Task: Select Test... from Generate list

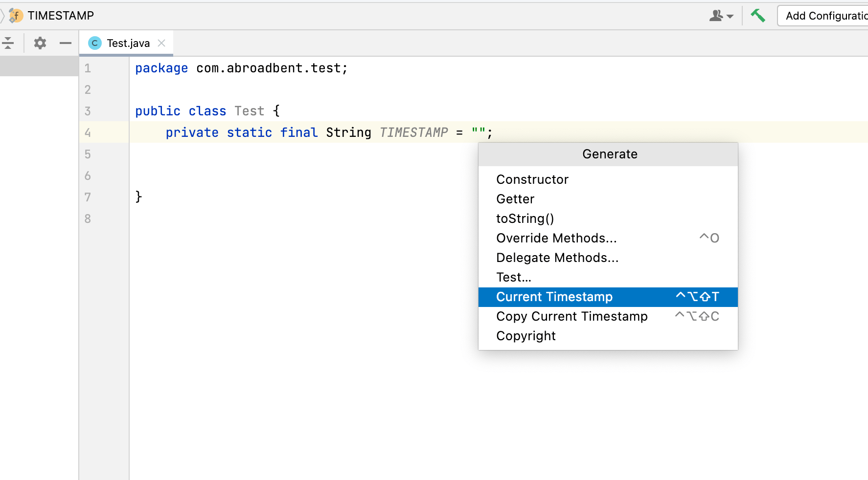Action: pos(514,277)
